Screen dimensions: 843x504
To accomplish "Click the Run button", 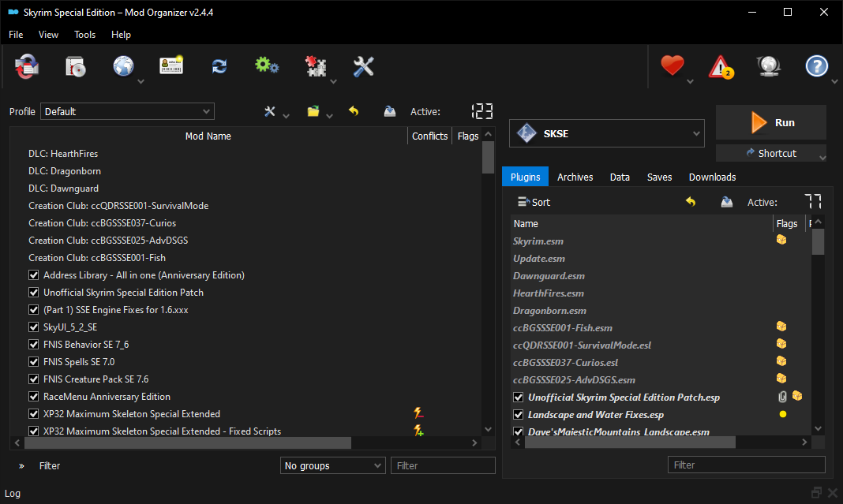I will [x=771, y=122].
